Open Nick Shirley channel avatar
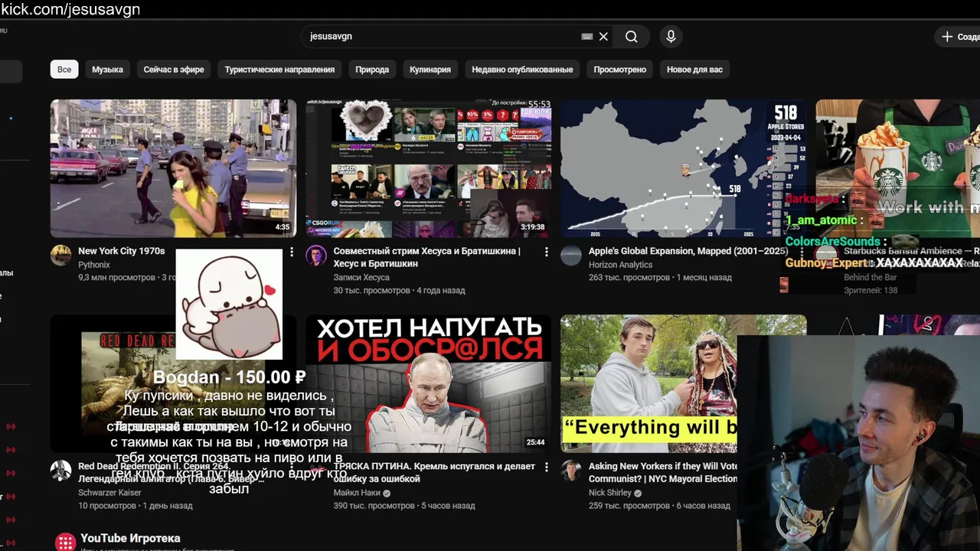The height and width of the screenshot is (551, 980). pyautogui.click(x=571, y=471)
